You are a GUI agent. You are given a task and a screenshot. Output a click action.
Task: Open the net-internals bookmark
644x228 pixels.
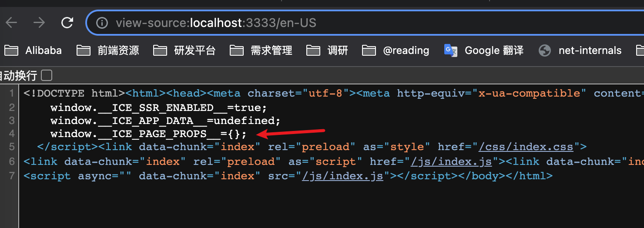(x=580, y=50)
